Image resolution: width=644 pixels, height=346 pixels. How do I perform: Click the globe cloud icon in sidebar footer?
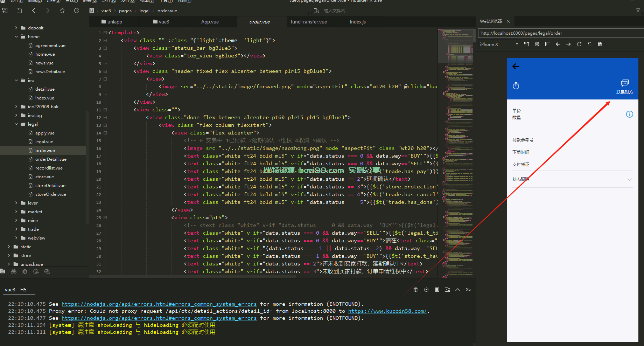47,271
